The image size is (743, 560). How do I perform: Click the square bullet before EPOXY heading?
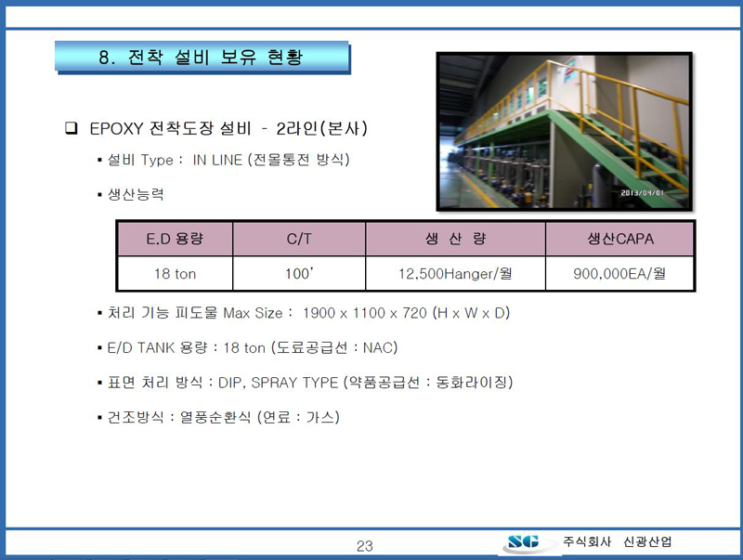[72, 128]
